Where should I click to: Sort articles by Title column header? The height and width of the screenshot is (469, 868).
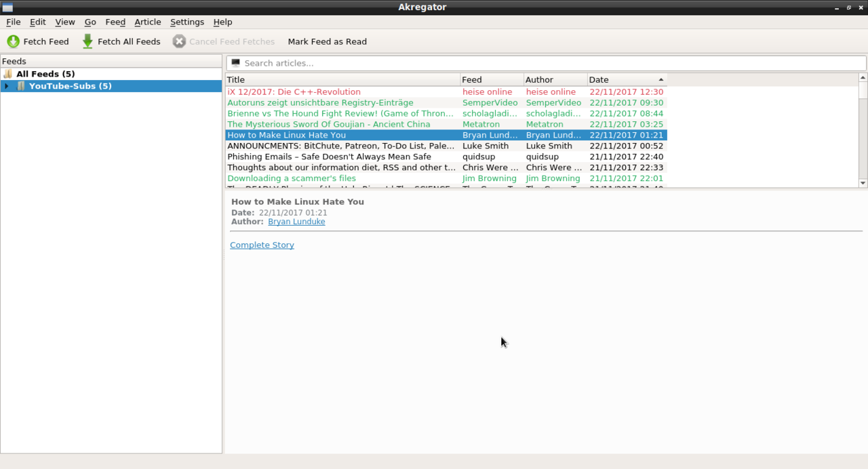(x=342, y=80)
